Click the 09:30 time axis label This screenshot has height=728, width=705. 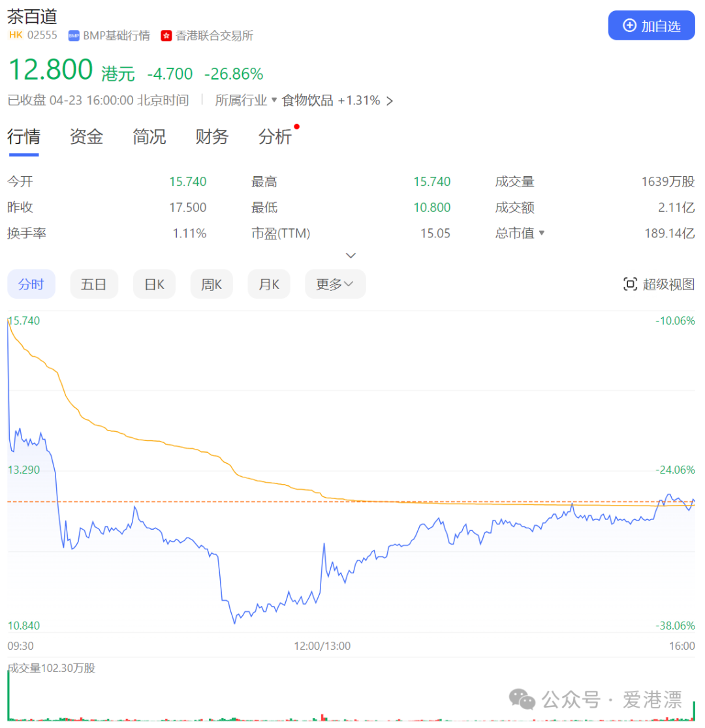pyautogui.click(x=20, y=646)
